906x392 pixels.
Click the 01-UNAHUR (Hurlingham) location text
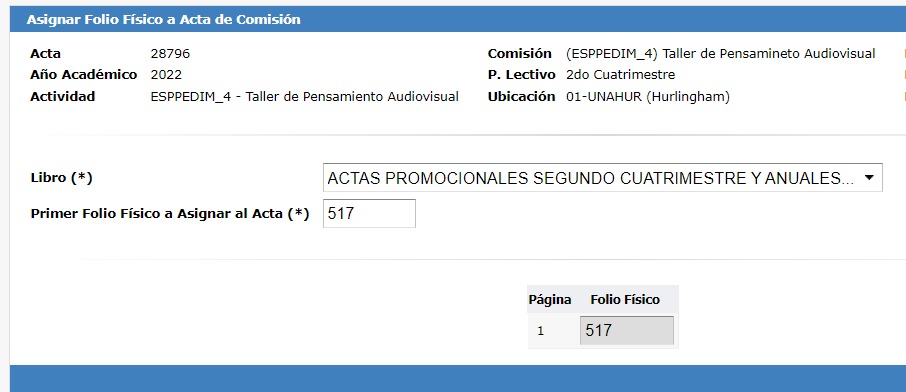(x=648, y=97)
